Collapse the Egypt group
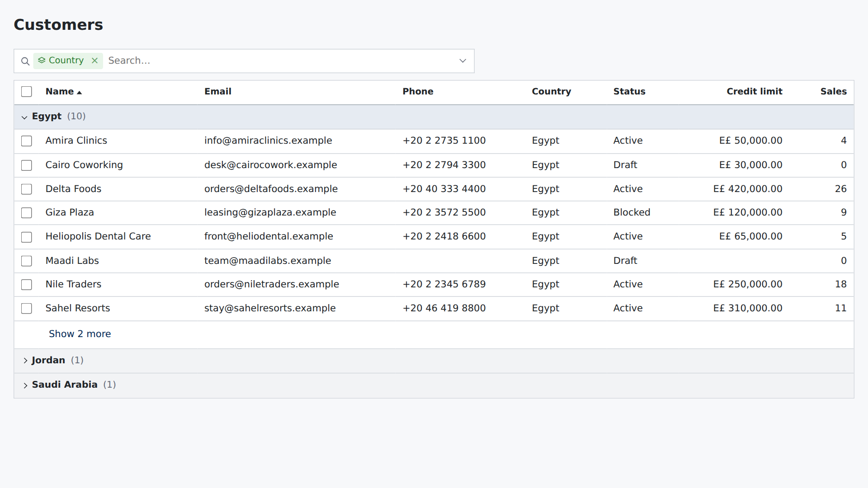The image size is (868, 488). point(24,117)
